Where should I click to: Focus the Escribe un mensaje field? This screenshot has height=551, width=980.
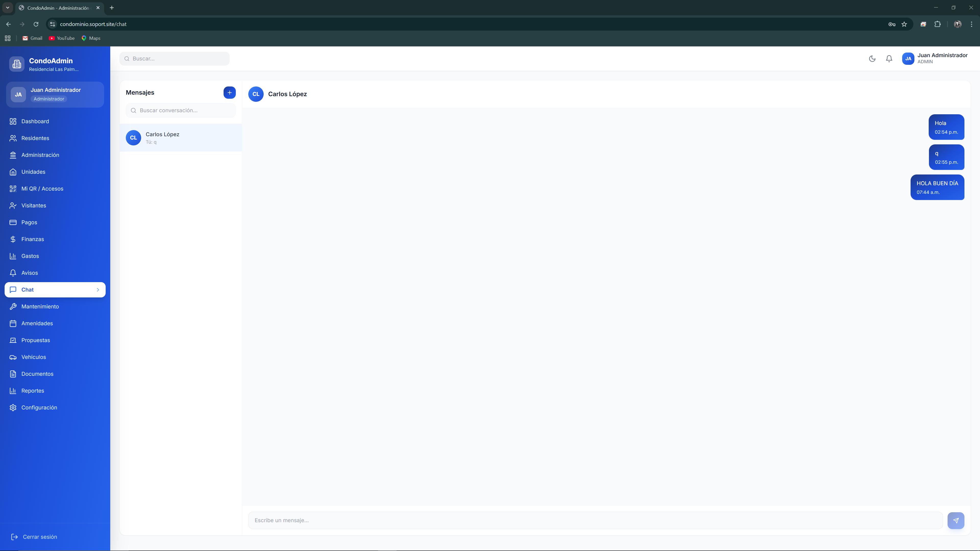click(595, 520)
